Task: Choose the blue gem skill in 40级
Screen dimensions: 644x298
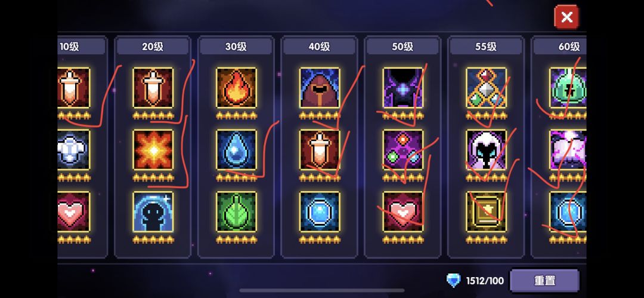Action: coord(320,211)
